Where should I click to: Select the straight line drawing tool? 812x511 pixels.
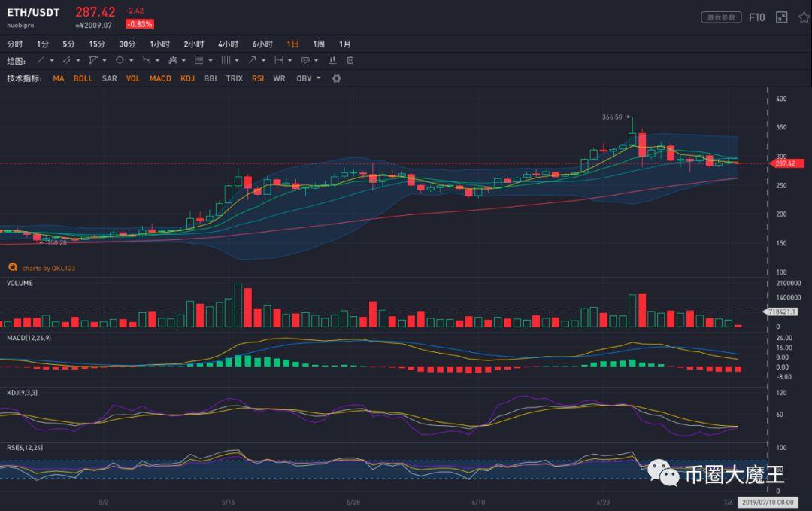point(41,60)
